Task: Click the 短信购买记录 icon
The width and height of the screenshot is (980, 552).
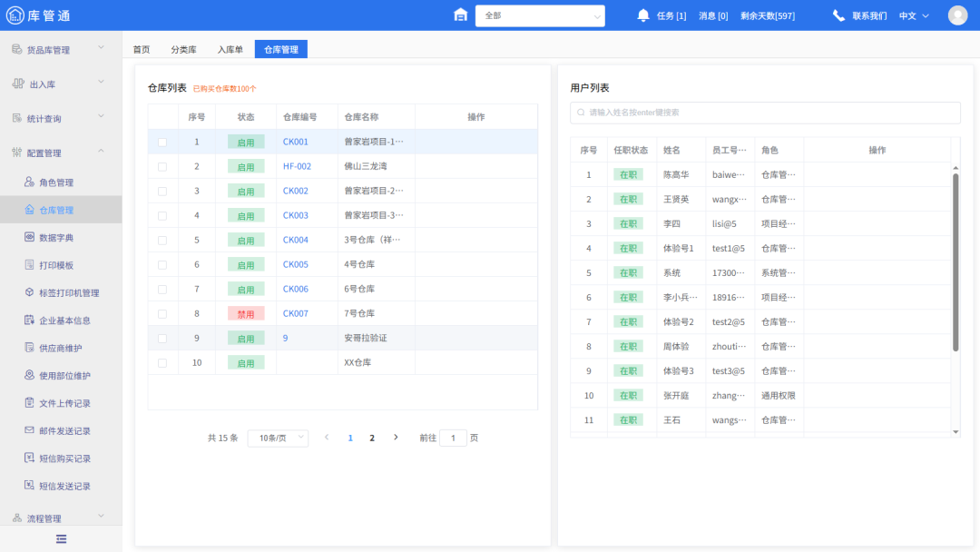Action: pyautogui.click(x=29, y=458)
